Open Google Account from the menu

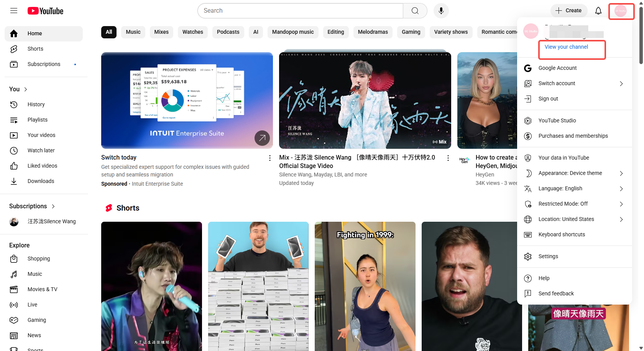point(575,68)
